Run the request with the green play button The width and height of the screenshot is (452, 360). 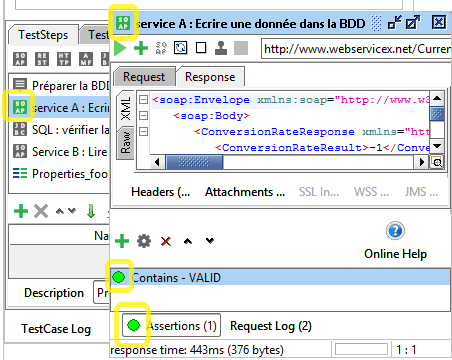(120, 49)
